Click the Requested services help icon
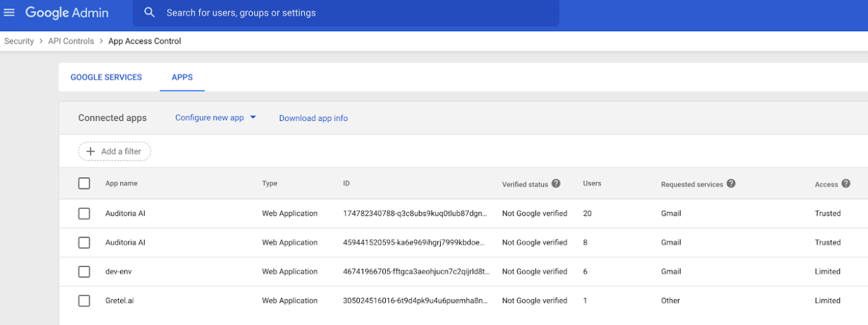 pyautogui.click(x=731, y=184)
